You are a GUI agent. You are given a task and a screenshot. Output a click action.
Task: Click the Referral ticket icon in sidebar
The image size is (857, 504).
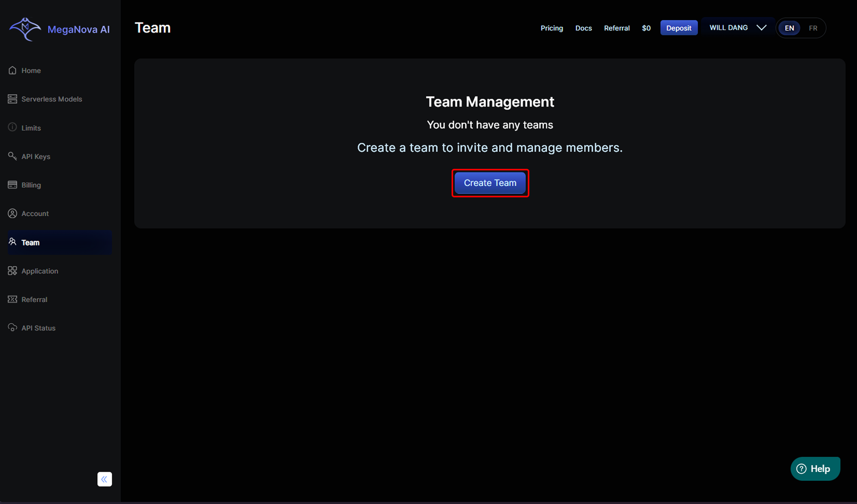coord(12,299)
